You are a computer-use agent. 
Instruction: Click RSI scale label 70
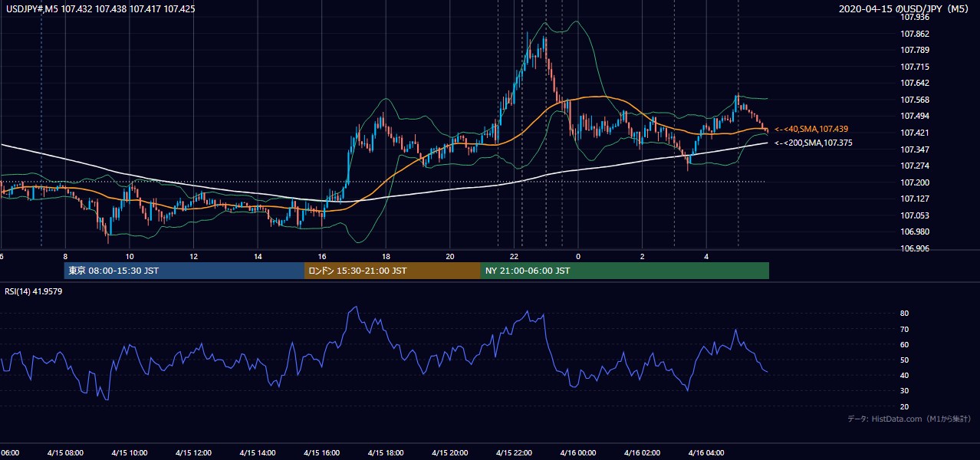pos(905,329)
